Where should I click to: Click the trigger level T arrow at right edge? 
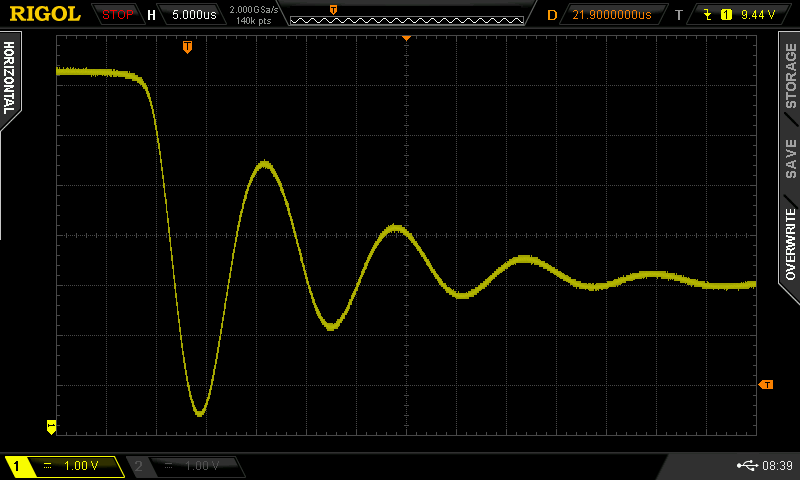click(x=766, y=385)
